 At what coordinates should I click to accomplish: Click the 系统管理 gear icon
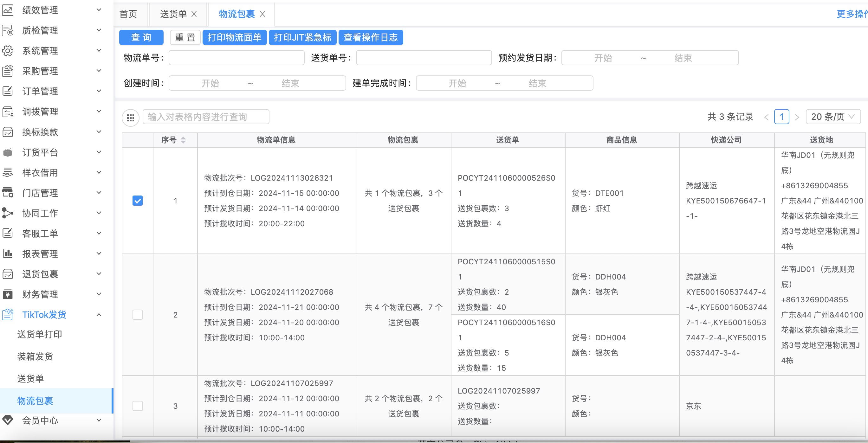click(8, 51)
